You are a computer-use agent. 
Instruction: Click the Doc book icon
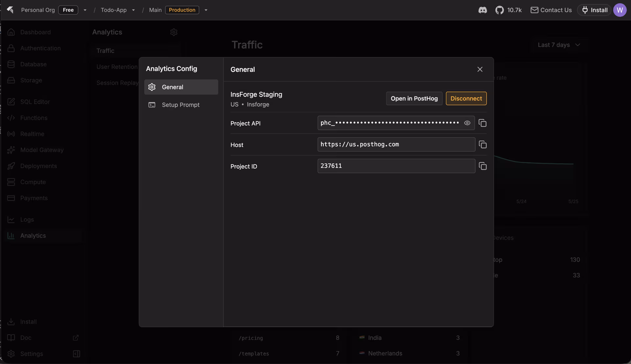tap(11, 338)
